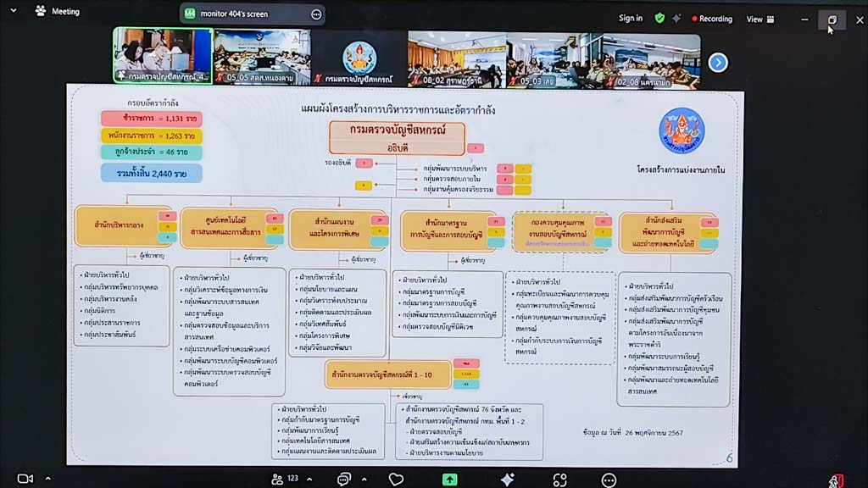This screenshot has height=488, width=868.
Task: Select the participant thumbnail showing the round emblem
Action: [359, 58]
